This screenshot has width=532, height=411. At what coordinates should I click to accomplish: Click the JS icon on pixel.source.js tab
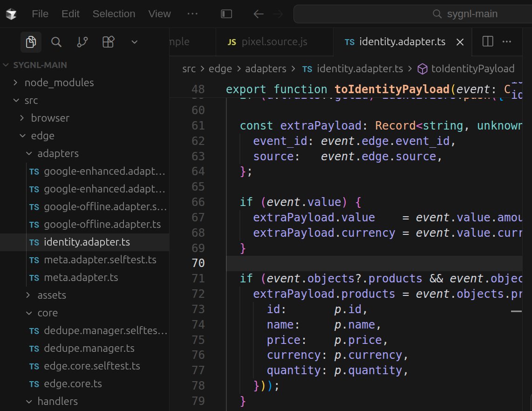232,42
